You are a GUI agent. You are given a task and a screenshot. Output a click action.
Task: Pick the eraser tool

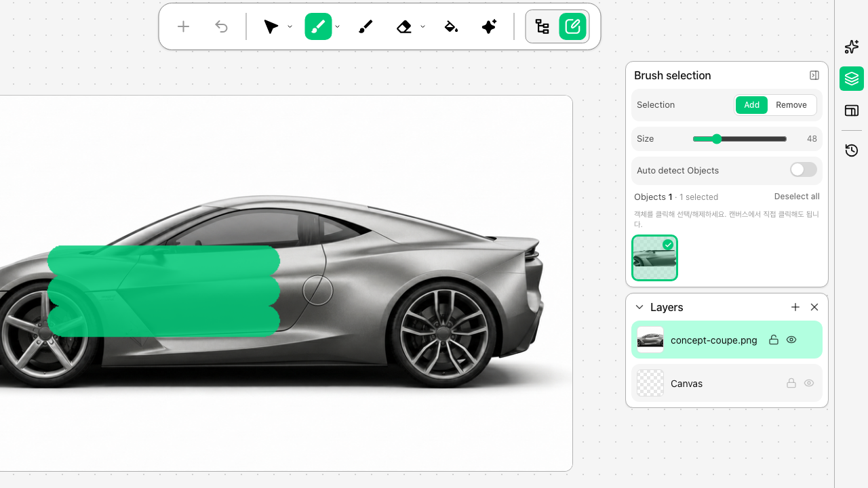(x=404, y=26)
